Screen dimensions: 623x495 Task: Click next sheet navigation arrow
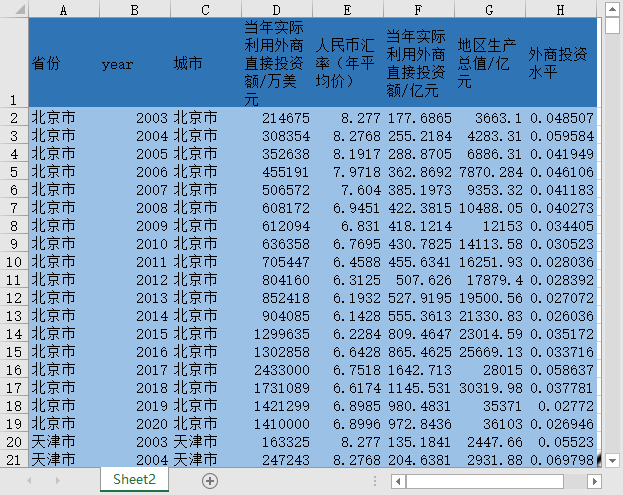[58, 481]
